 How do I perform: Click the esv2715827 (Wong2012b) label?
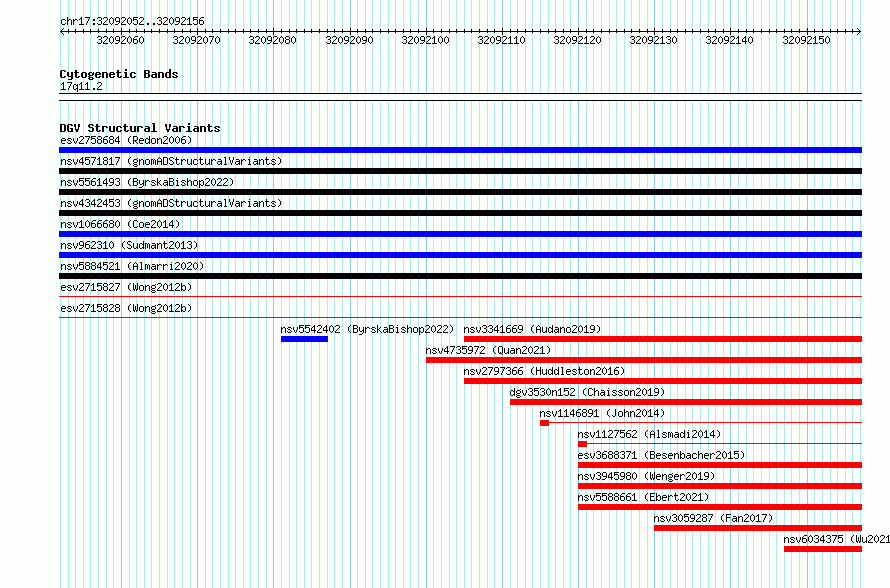(x=126, y=287)
